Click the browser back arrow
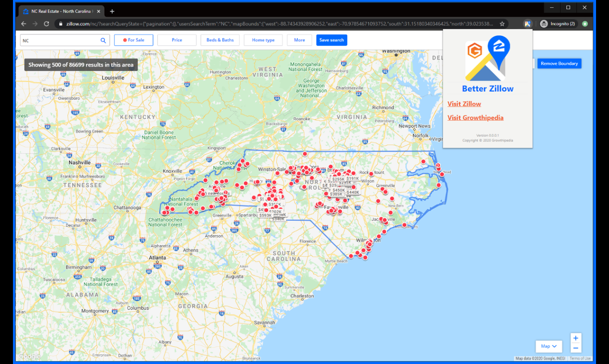This screenshot has height=364, width=609. click(x=24, y=23)
